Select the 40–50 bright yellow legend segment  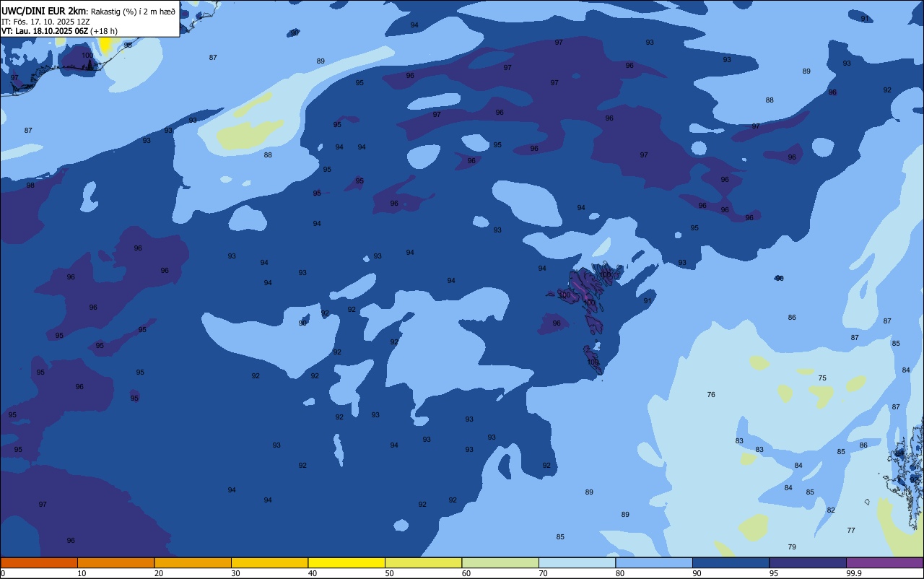[346, 562]
